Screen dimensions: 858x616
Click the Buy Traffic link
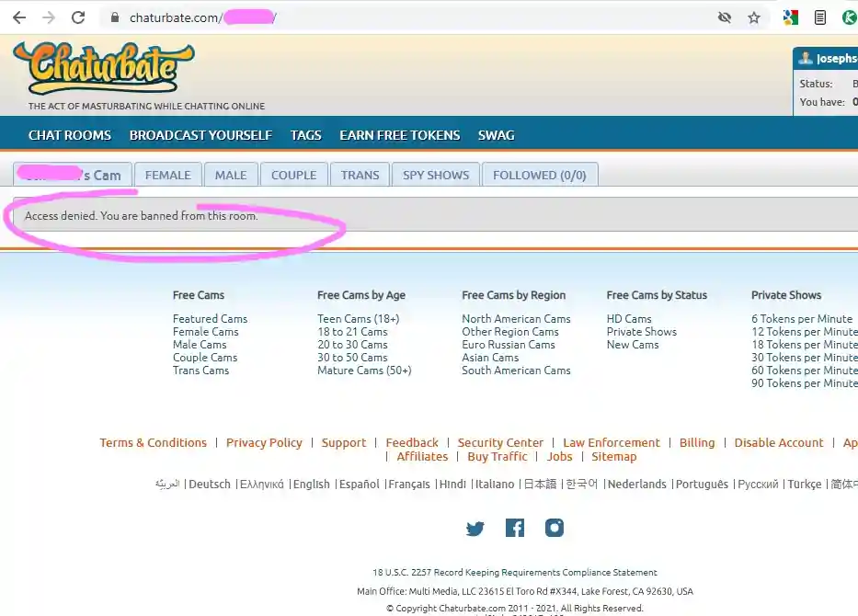click(498, 456)
